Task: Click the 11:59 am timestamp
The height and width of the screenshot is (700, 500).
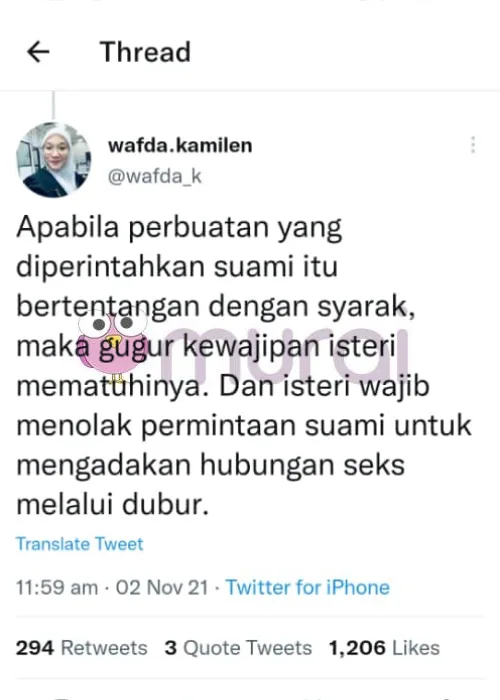Action: tap(57, 588)
